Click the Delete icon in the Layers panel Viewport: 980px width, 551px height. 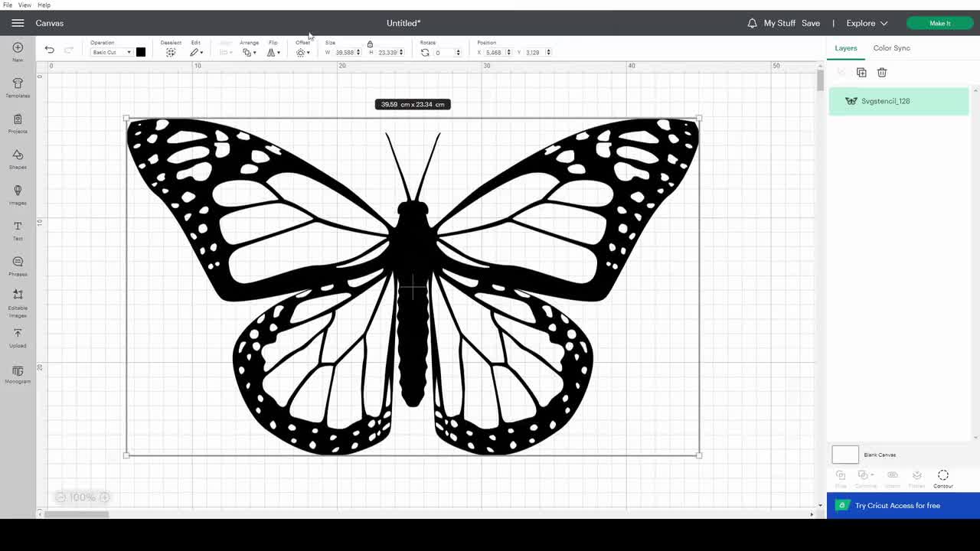click(881, 72)
